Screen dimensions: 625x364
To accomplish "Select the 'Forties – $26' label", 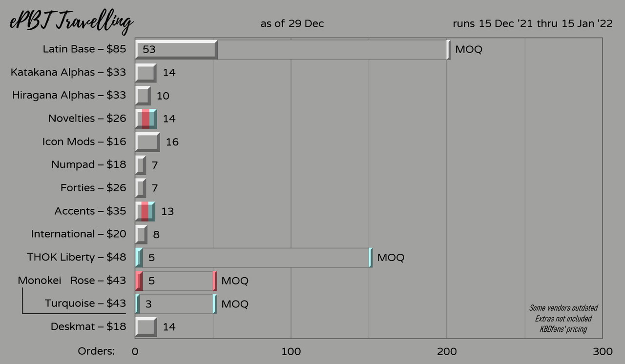I will tap(93, 188).
